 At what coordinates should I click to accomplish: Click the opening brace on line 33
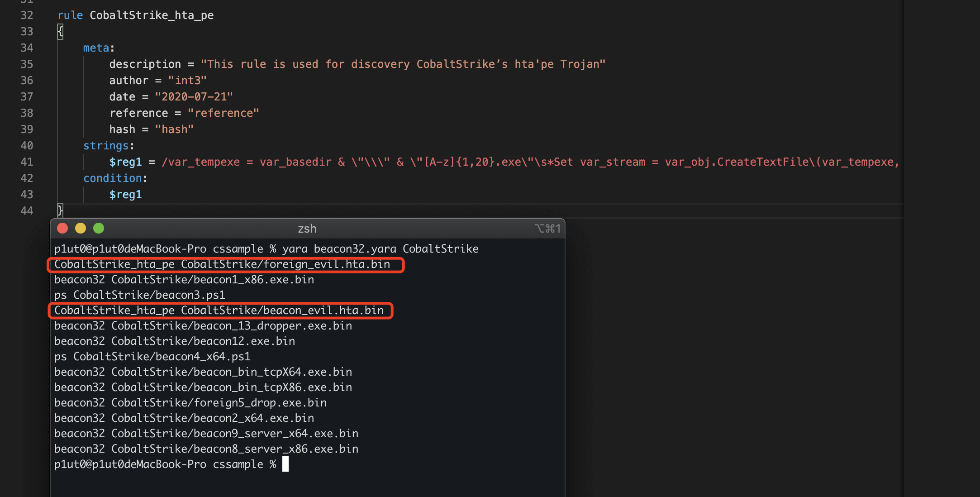60,32
